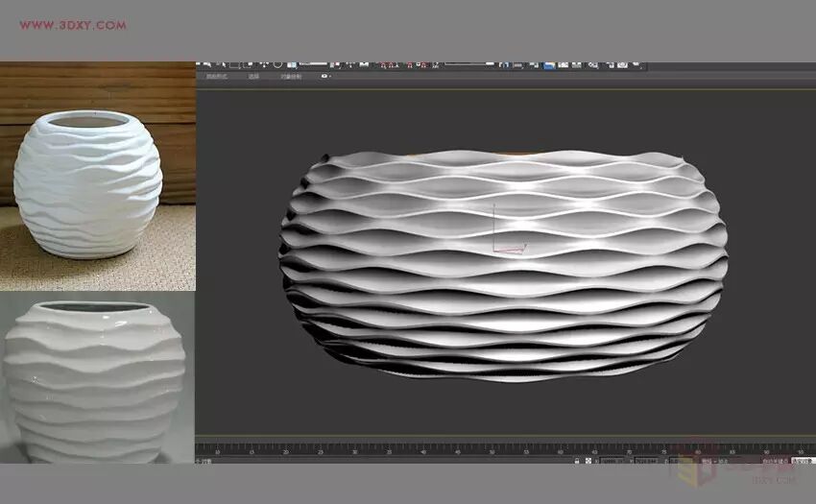Select the wavy vase model in viewport
This screenshot has width=816, height=504.
point(503,267)
